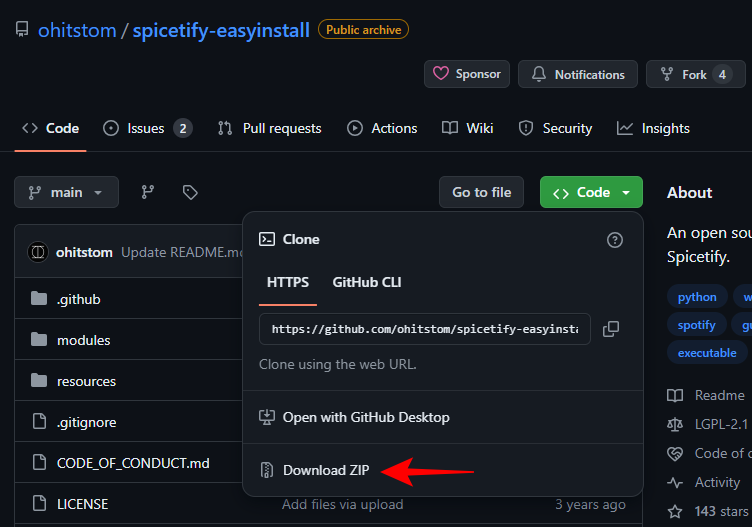This screenshot has height=527, width=752.
Task: Click the Clone terminal icon
Action: [x=267, y=239]
